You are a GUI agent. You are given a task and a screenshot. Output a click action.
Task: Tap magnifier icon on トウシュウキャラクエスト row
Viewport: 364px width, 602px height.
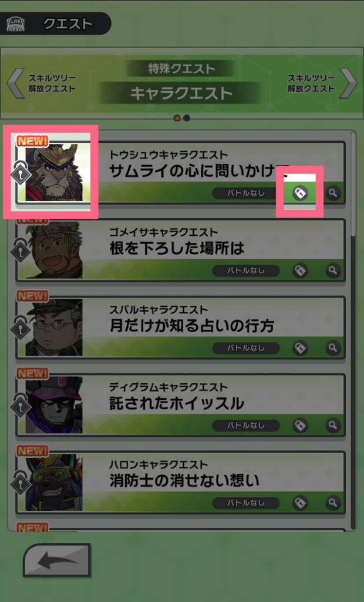(333, 193)
